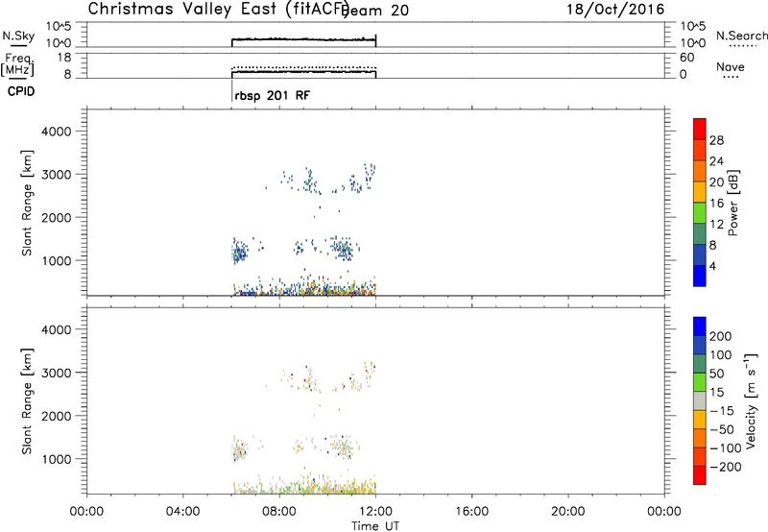The width and height of the screenshot is (768, 532).
Task: Click the '60' Nave axis tick label
Action: (686, 58)
